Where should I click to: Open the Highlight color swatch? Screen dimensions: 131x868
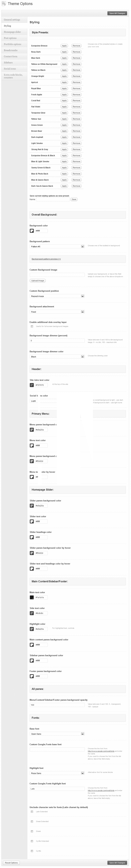coord(32,629)
